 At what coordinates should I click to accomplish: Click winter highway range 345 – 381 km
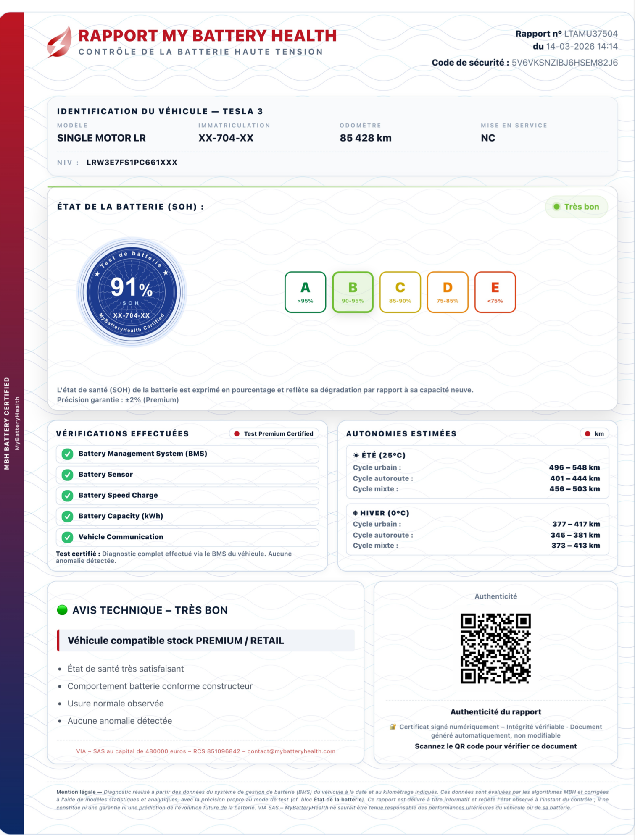pyautogui.click(x=575, y=535)
